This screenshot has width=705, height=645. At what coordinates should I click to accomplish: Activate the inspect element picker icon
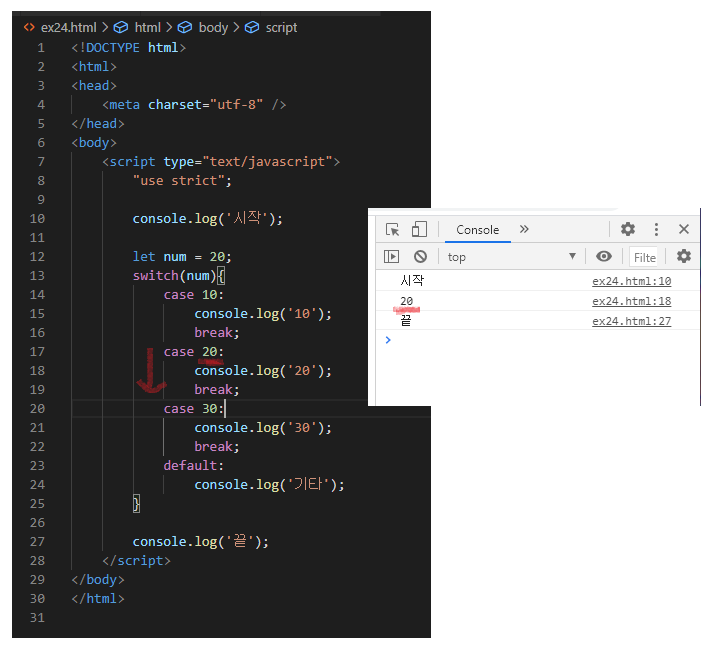[x=393, y=230]
